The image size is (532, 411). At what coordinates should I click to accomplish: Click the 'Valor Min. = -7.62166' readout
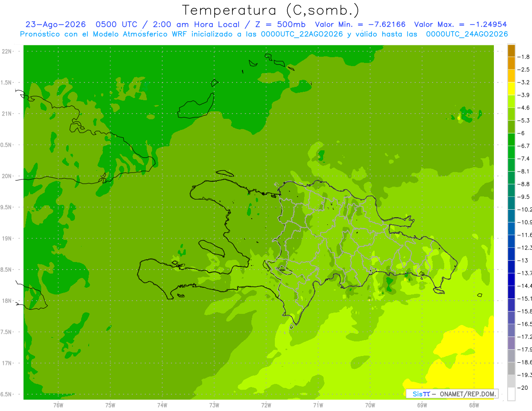click(360, 24)
